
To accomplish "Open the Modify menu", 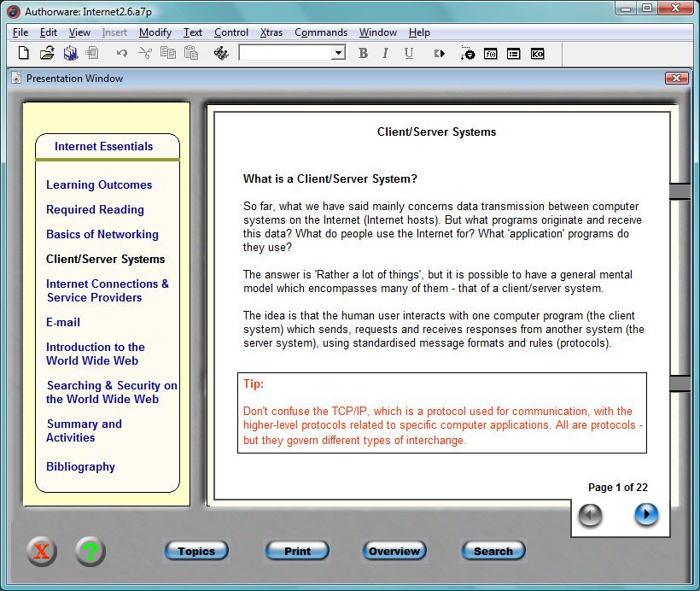I will click(155, 32).
